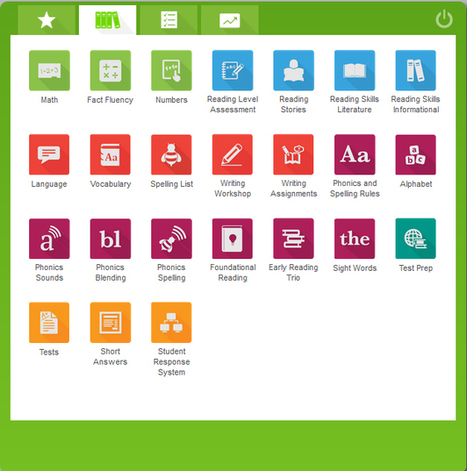Open the Tests document tile

(x=49, y=322)
